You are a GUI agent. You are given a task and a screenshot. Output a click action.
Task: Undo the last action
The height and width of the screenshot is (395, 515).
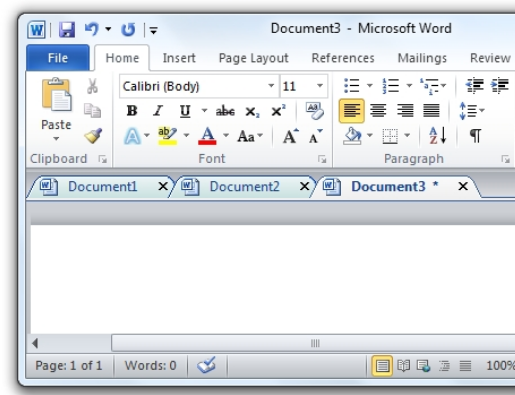tap(92, 29)
